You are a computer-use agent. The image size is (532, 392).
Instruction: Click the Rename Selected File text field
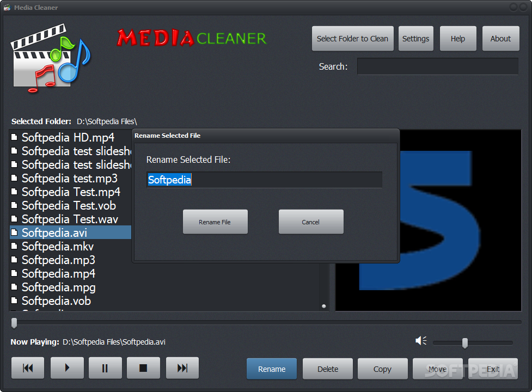click(x=264, y=180)
